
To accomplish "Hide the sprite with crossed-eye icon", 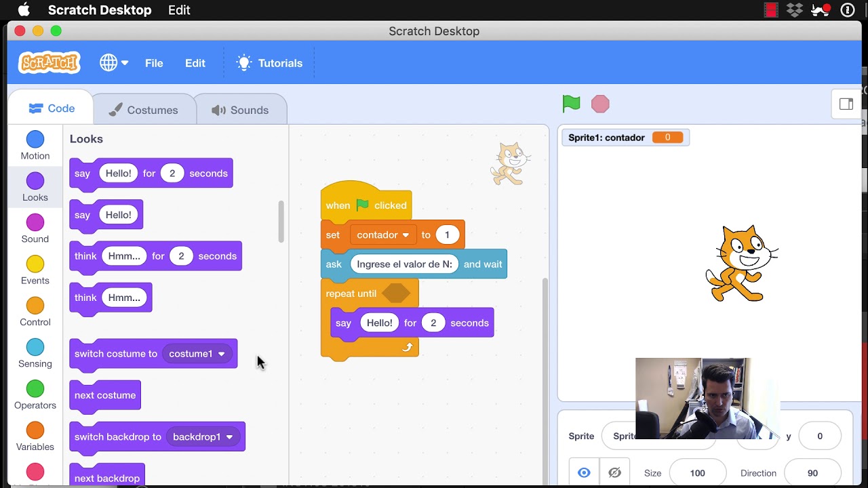I will 614,473.
